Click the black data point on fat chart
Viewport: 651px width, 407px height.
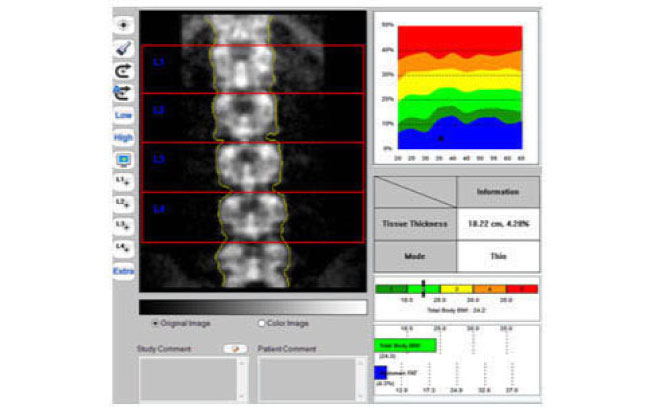coord(441,139)
